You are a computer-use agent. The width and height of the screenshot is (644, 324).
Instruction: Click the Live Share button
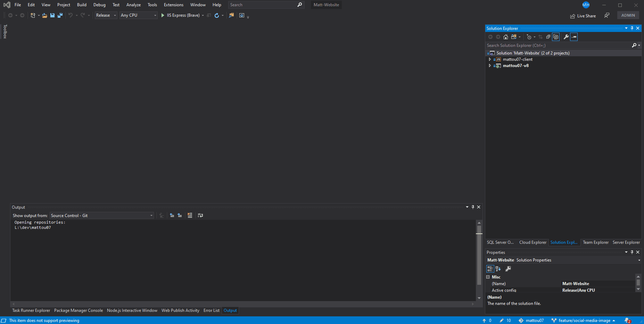[x=583, y=16]
